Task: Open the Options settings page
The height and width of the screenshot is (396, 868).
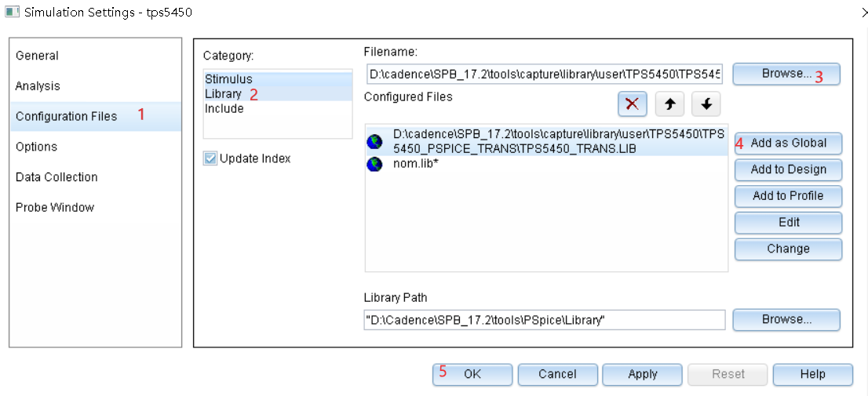Action: pos(95,147)
